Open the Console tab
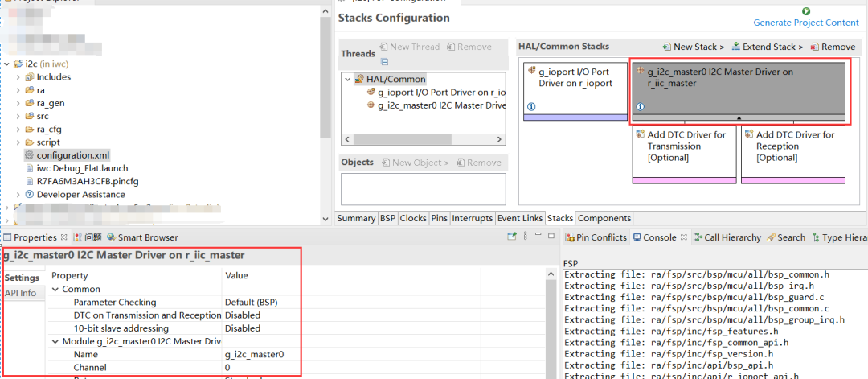This screenshot has height=379, width=868. pyautogui.click(x=659, y=237)
